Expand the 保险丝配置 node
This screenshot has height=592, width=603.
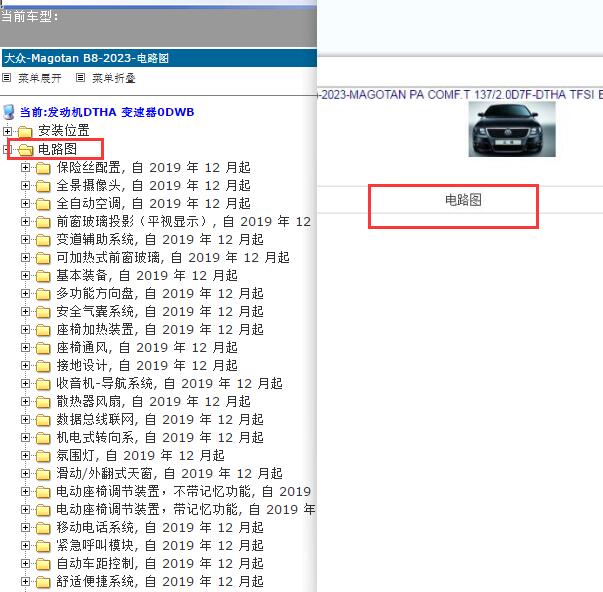pos(25,167)
